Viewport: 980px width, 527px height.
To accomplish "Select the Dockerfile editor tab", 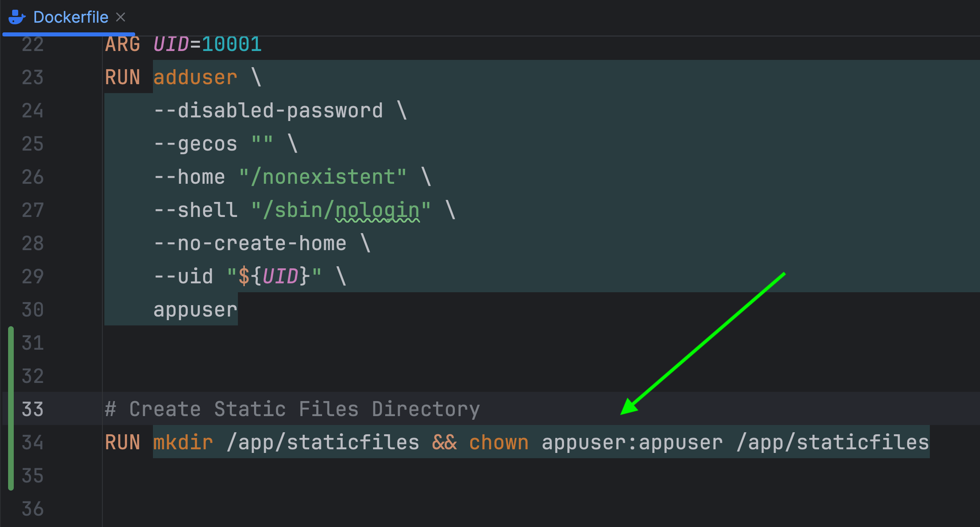I will pos(71,17).
